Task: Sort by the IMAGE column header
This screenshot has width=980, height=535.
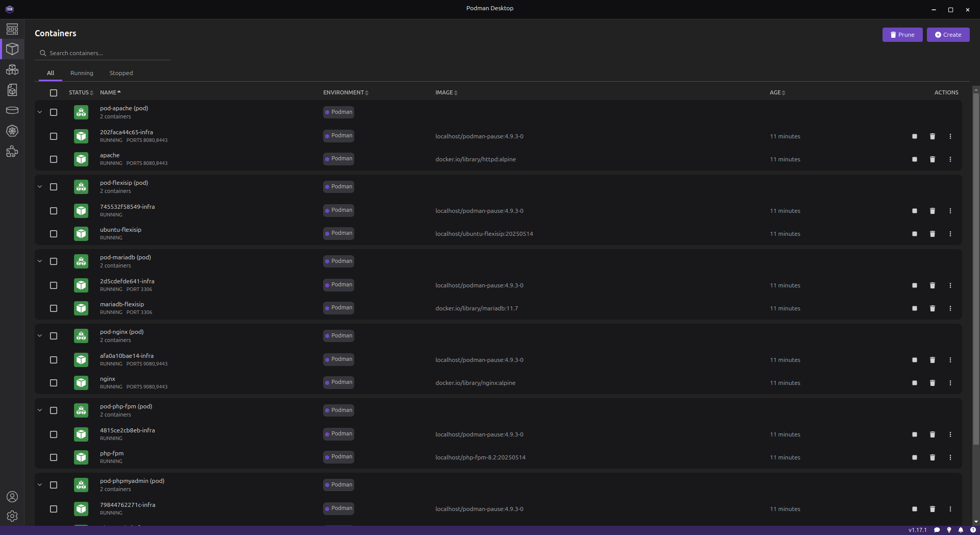Action: [x=446, y=92]
